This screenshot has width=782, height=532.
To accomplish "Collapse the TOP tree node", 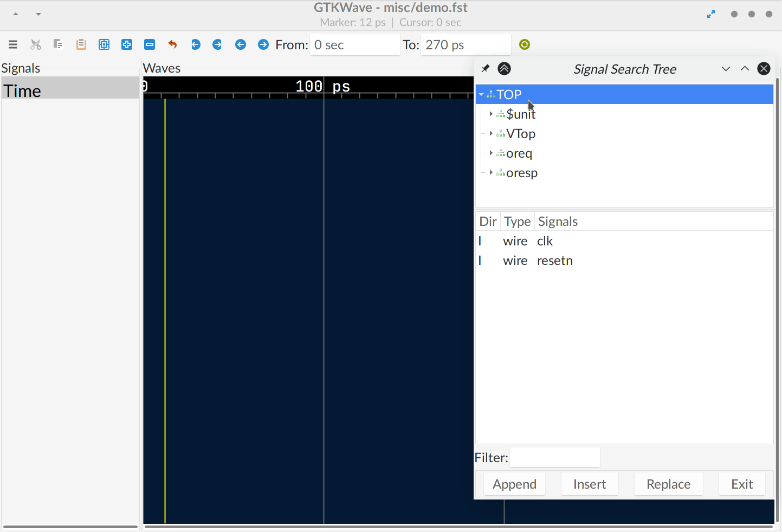I will click(481, 94).
